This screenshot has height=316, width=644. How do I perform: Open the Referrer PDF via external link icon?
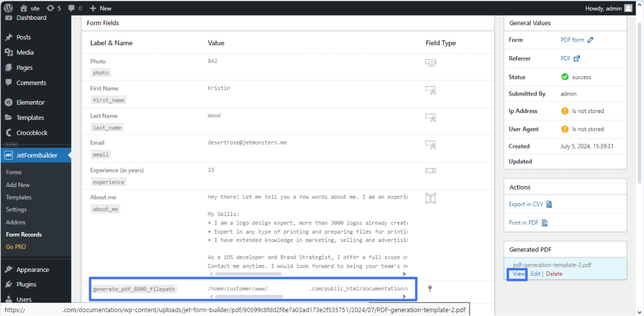point(575,58)
